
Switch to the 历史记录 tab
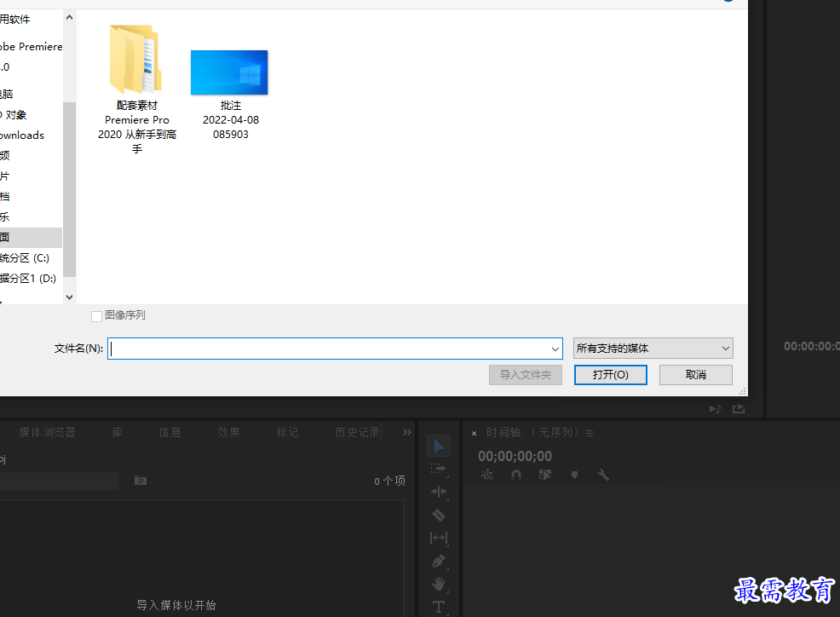357,432
